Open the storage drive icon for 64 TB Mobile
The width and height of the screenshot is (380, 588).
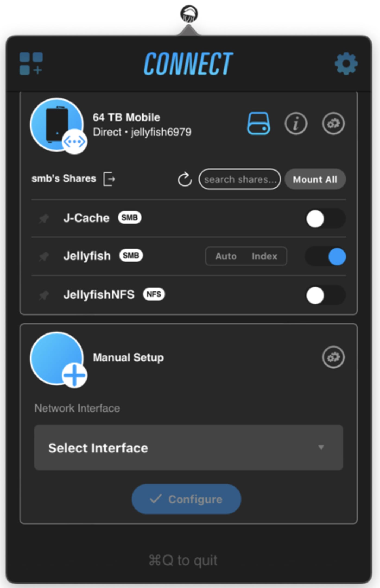258,123
